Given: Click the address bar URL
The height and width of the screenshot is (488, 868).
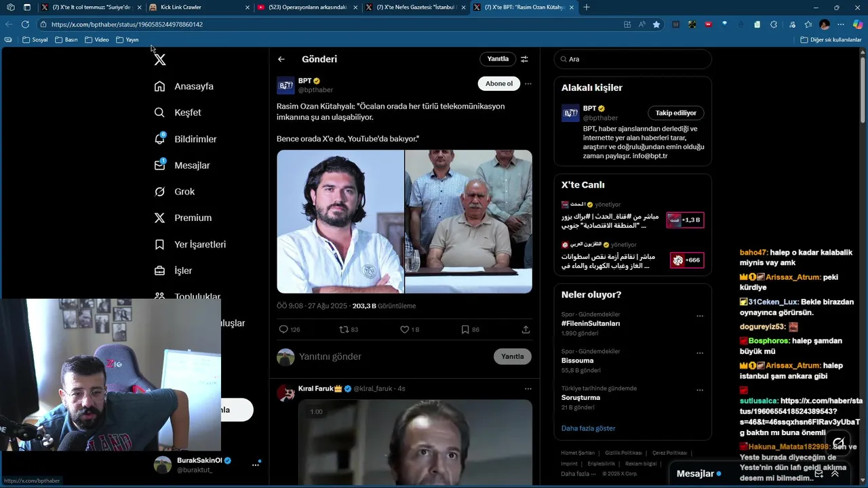Looking at the screenshot, I should click(127, 24).
